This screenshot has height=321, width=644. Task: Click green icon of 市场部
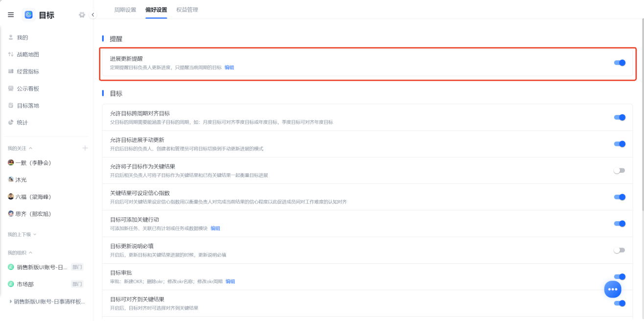(x=11, y=284)
